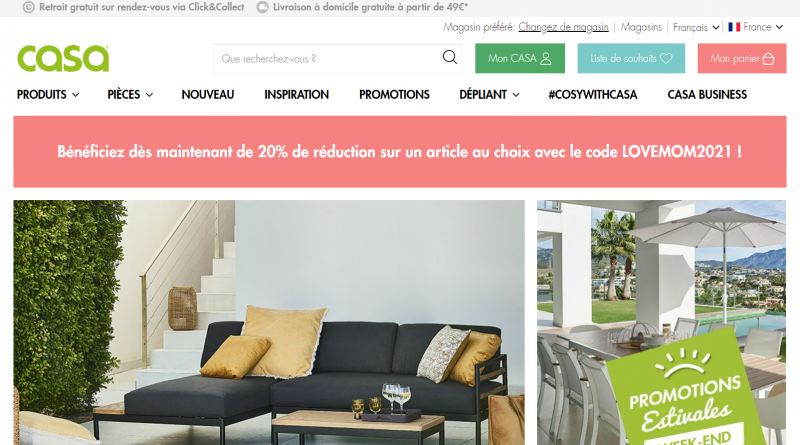Screen dimensions: 800x445
Task: Open the Promotions menu item
Action: pyautogui.click(x=394, y=94)
